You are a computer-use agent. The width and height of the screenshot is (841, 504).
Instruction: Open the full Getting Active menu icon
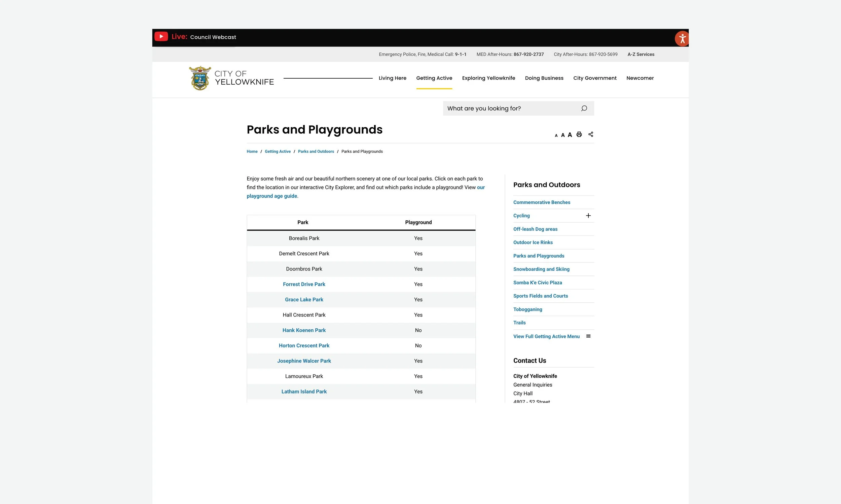[588, 336]
